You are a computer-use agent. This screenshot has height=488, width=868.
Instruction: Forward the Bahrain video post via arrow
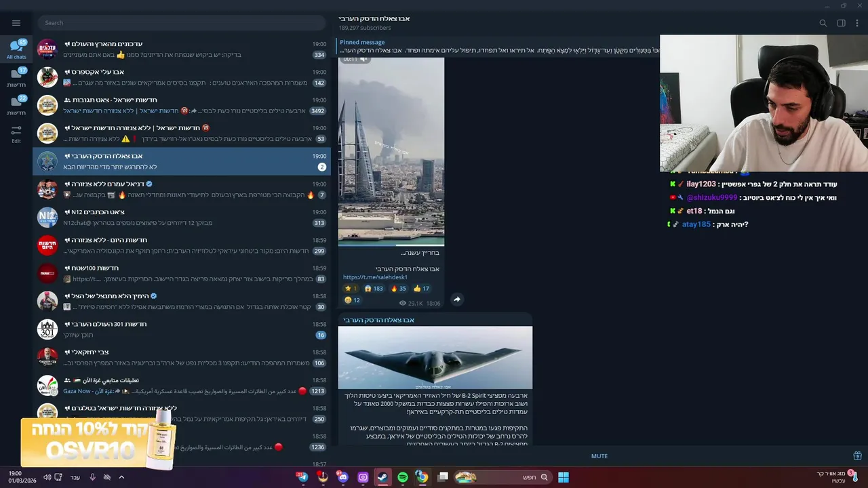click(x=457, y=300)
